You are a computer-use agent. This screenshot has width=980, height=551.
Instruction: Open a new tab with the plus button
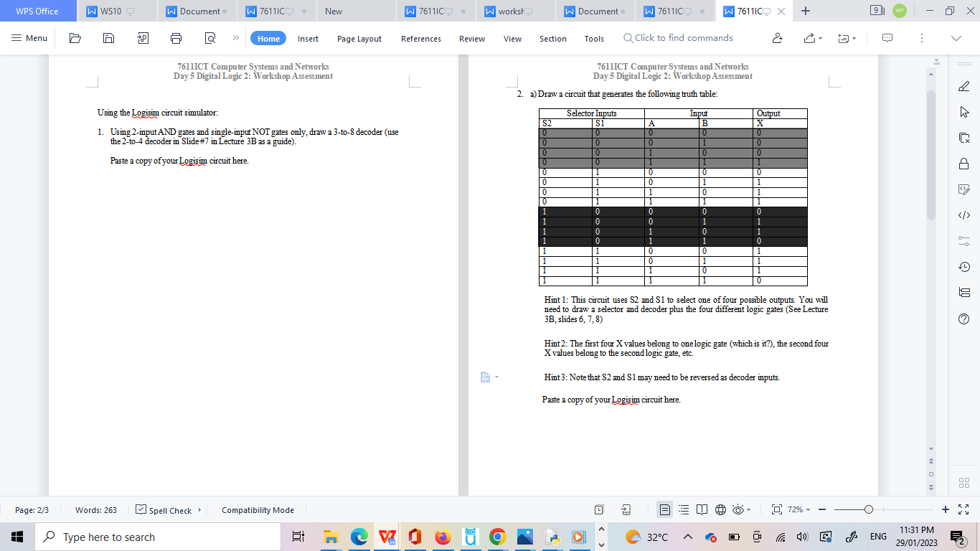(806, 11)
